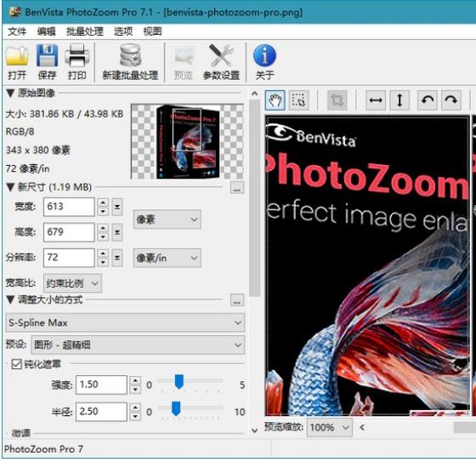Click the RGB/8 color mode text

click(20, 132)
